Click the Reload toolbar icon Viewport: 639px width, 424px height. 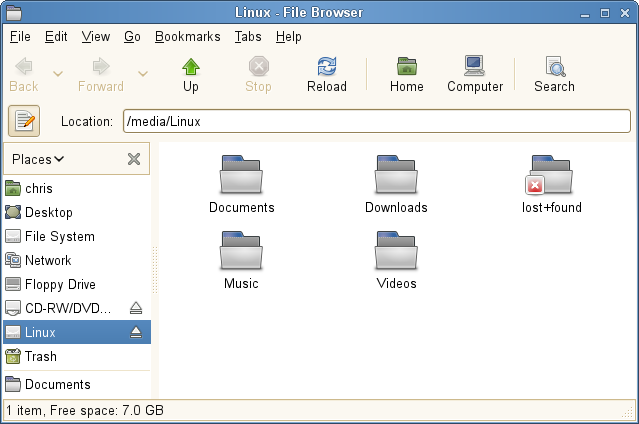click(x=327, y=66)
